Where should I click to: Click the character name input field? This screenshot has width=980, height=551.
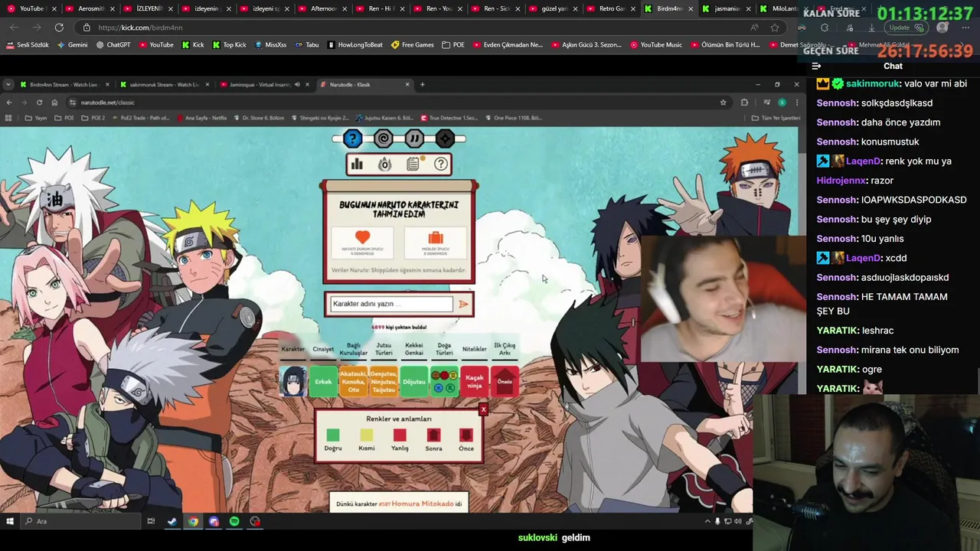tap(390, 304)
